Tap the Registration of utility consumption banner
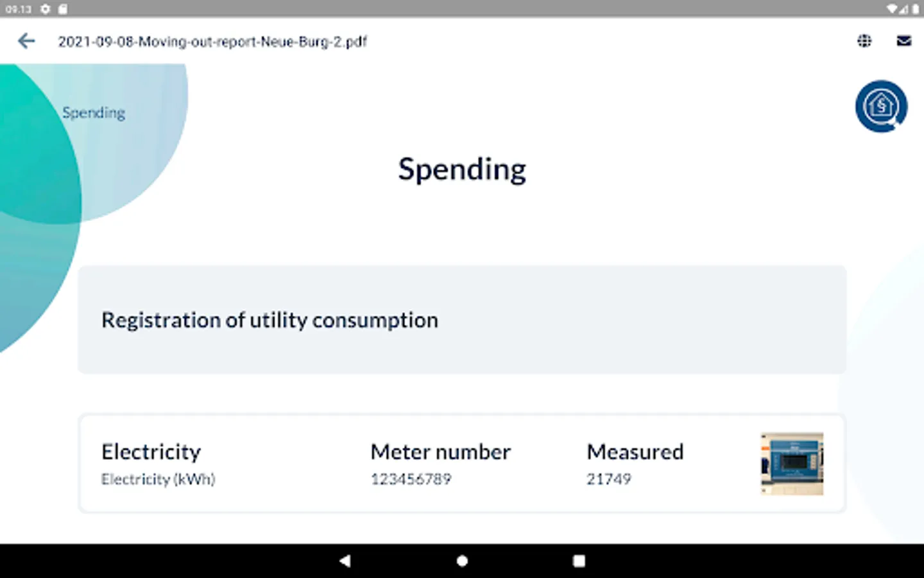The image size is (924, 578). [x=462, y=320]
